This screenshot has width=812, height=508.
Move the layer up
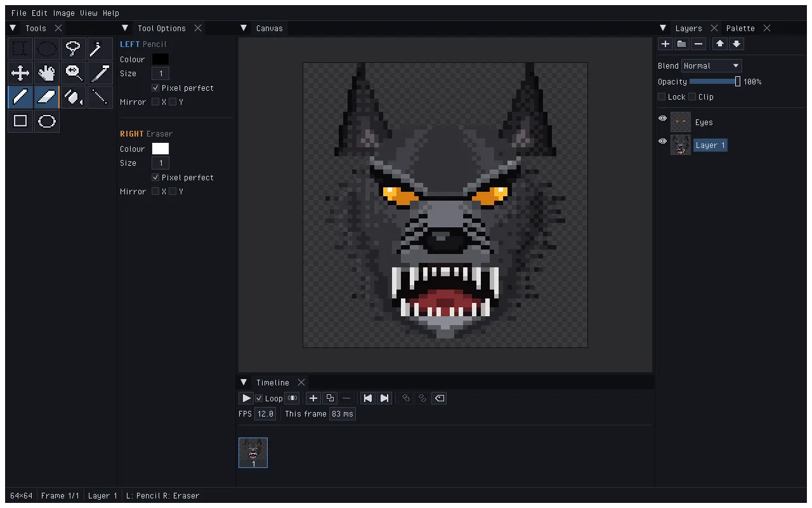[720, 44]
